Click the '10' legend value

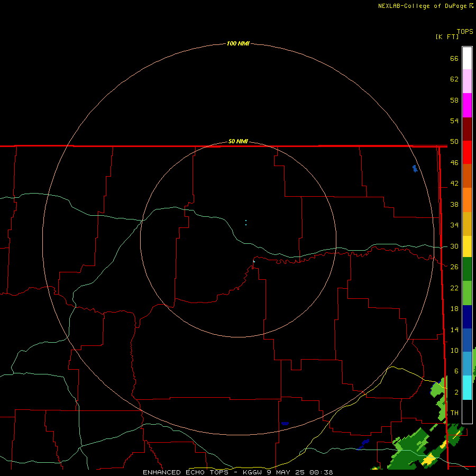[x=454, y=351]
